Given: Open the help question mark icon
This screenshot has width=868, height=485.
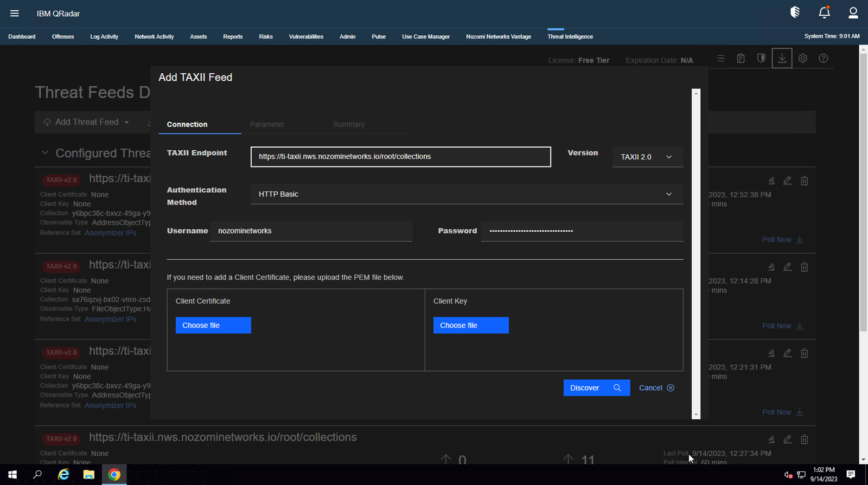Looking at the screenshot, I should coord(824,58).
